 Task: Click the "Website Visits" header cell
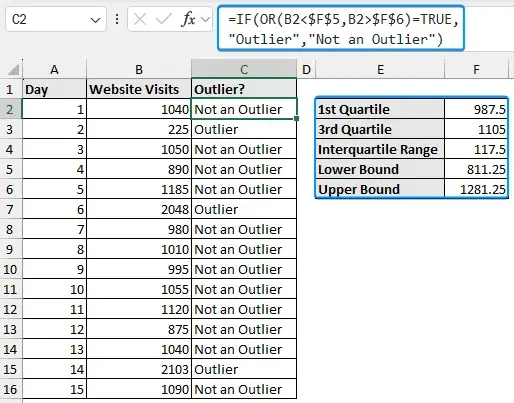click(x=139, y=89)
